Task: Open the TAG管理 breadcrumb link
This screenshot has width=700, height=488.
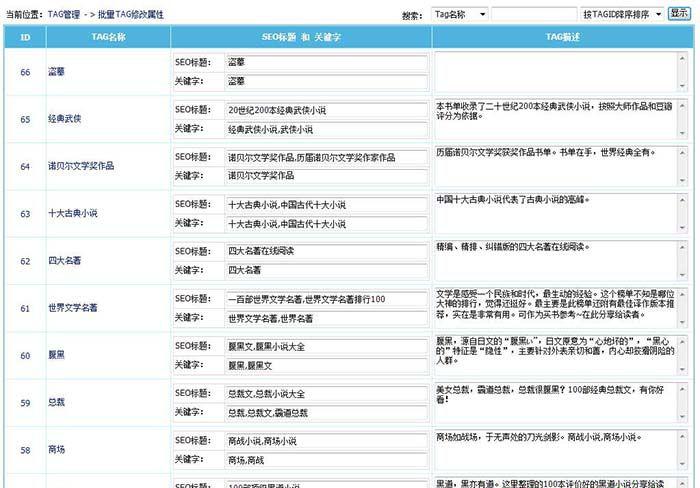Action: [63, 15]
